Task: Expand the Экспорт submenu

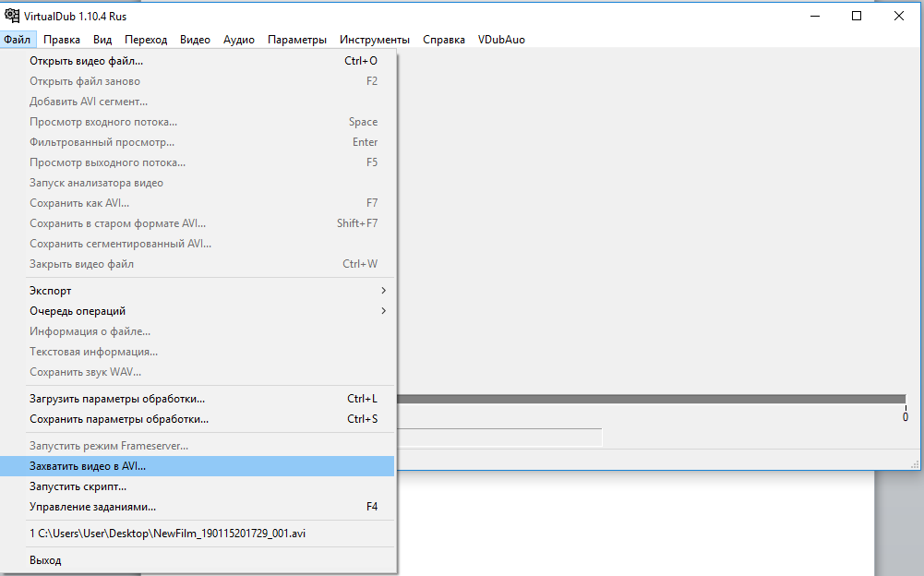Action: click(198, 291)
